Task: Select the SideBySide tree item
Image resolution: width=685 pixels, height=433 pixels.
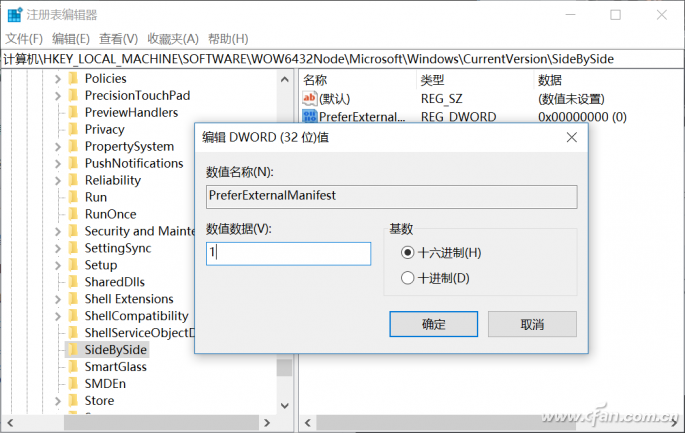Action: (116, 350)
